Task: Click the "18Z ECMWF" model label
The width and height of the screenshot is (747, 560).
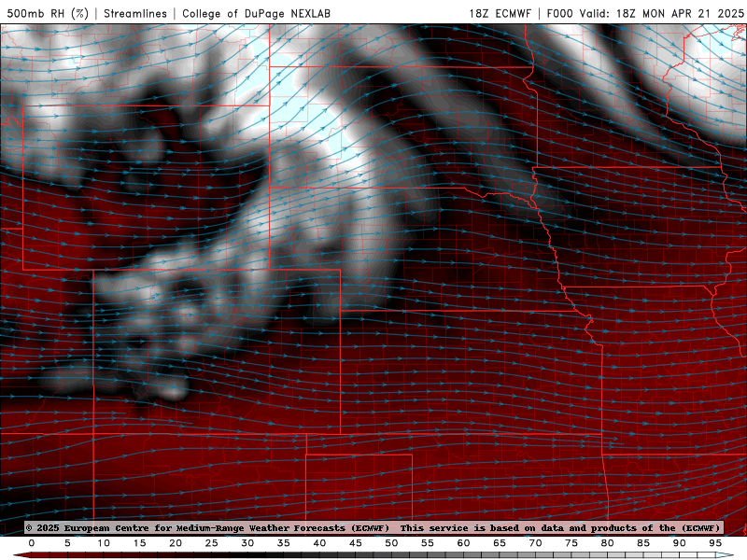Action: pyautogui.click(x=500, y=13)
